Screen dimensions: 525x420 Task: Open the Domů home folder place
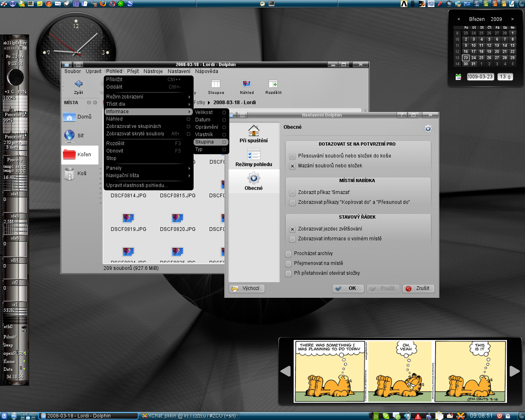click(x=80, y=117)
